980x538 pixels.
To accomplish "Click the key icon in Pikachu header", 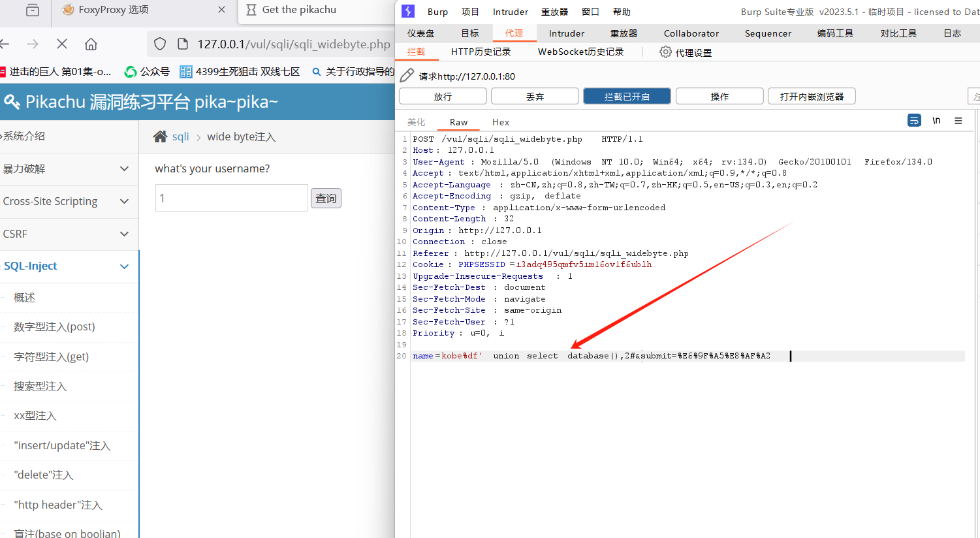I will point(12,101).
